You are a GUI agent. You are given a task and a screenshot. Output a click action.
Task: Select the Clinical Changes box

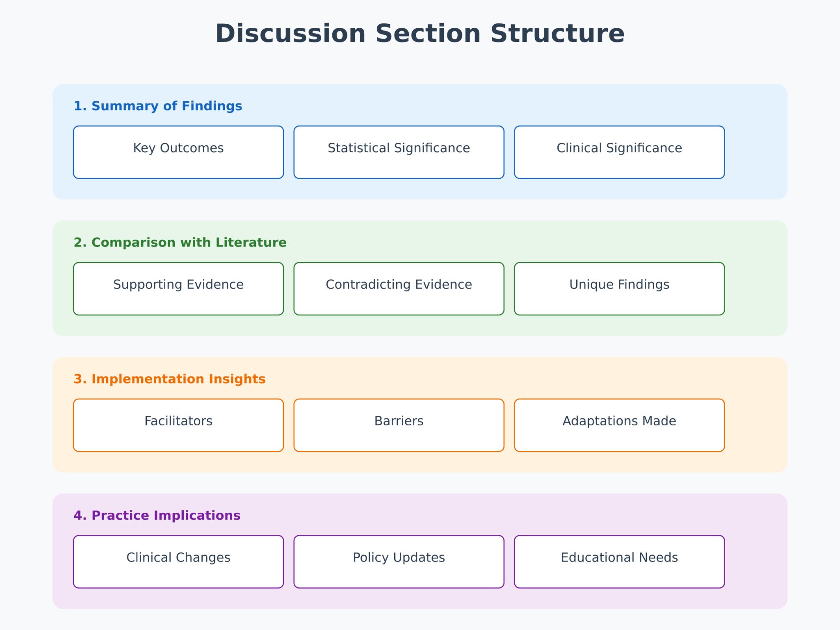[x=178, y=562]
